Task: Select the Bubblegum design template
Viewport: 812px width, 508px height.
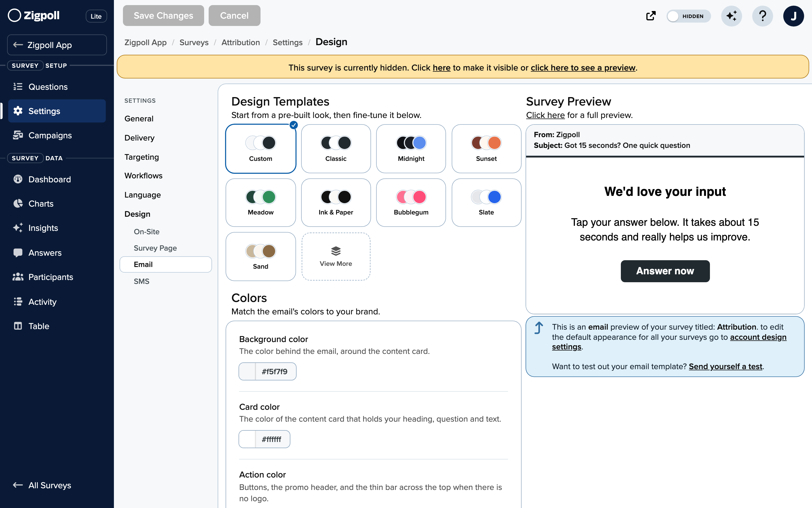Action: point(411,203)
